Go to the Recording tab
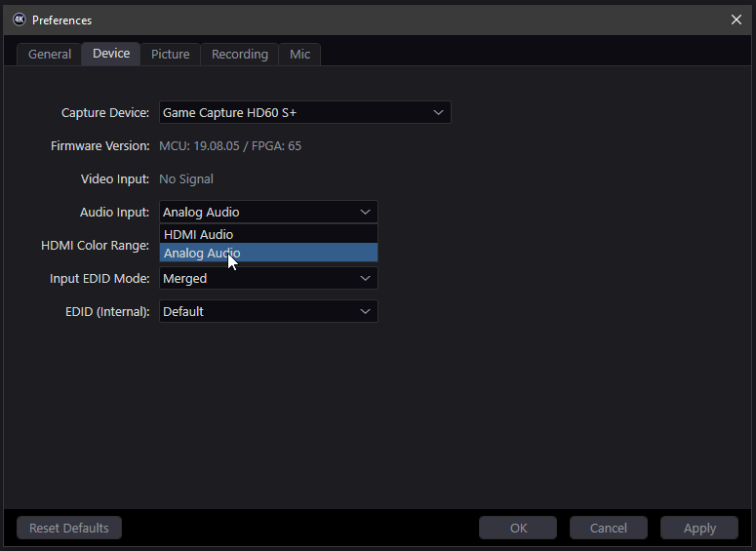This screenshot has height=551, width=756. pos(240,54)
